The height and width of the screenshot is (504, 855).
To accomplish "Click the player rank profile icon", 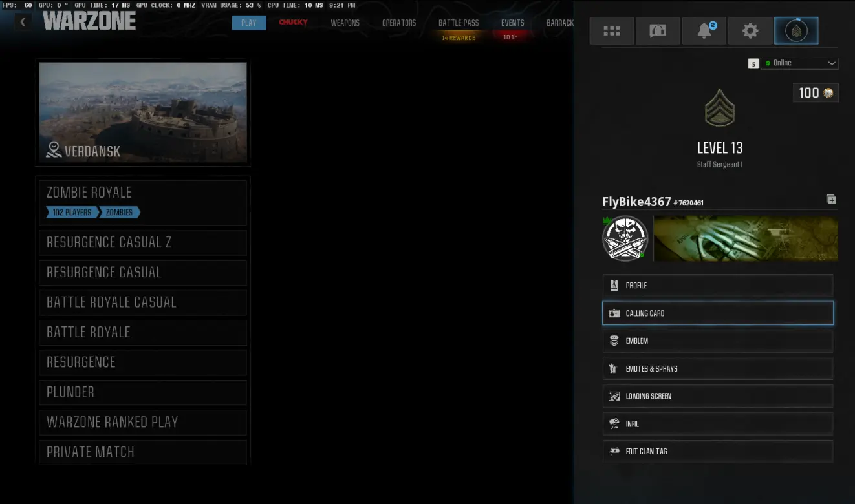I will [796, 31].
